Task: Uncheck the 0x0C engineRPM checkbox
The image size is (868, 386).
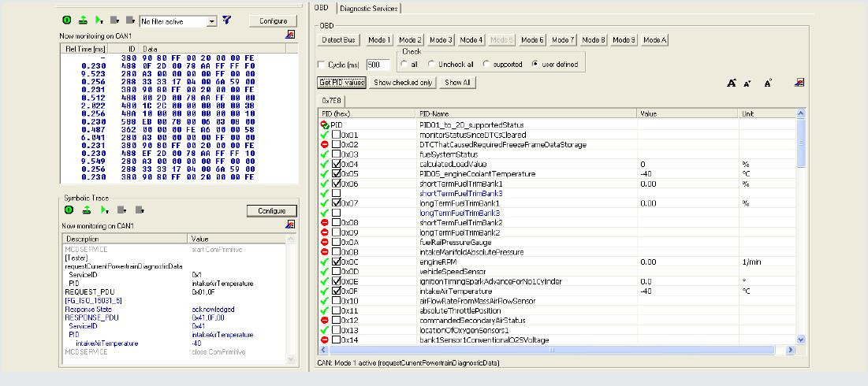Action: (337, 262)
